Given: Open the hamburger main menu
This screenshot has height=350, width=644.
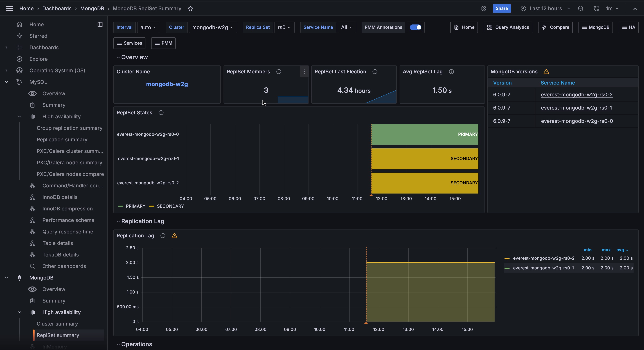Looking at the screenshot, I should [x=9, y=8].
